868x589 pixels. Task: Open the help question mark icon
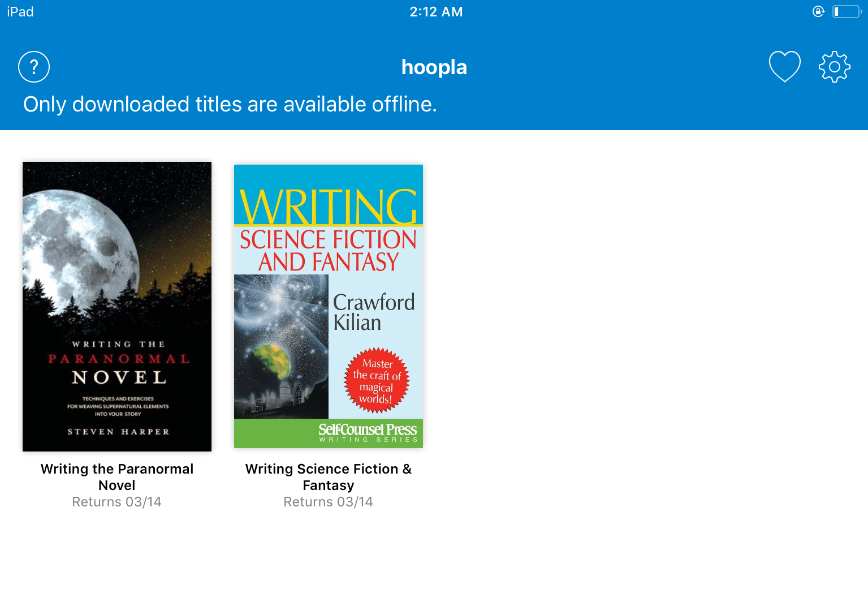(x=34, y=67)
